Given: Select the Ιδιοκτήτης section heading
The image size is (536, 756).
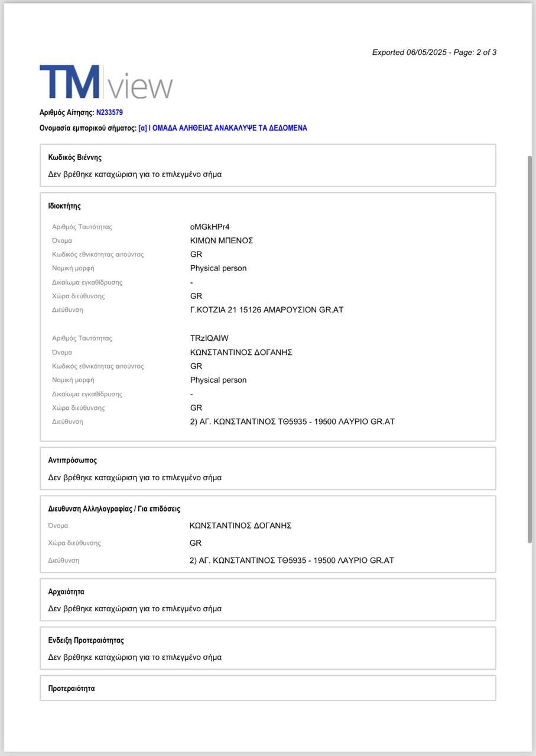Looking at the screenshot, I should point(64,206).
